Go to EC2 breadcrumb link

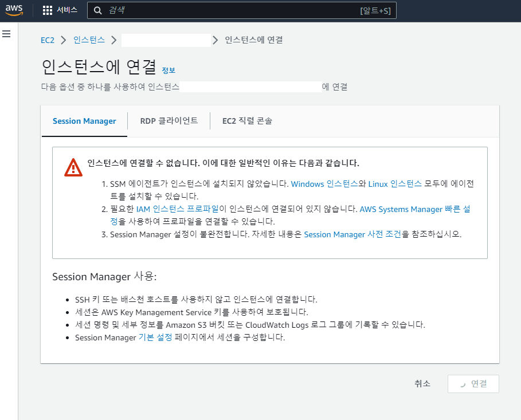47,40
